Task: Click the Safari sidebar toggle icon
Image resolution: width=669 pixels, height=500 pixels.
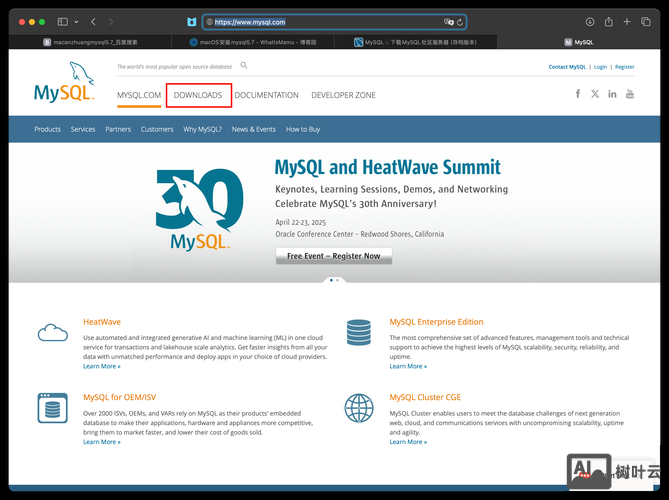Action: tap(62, 21)
